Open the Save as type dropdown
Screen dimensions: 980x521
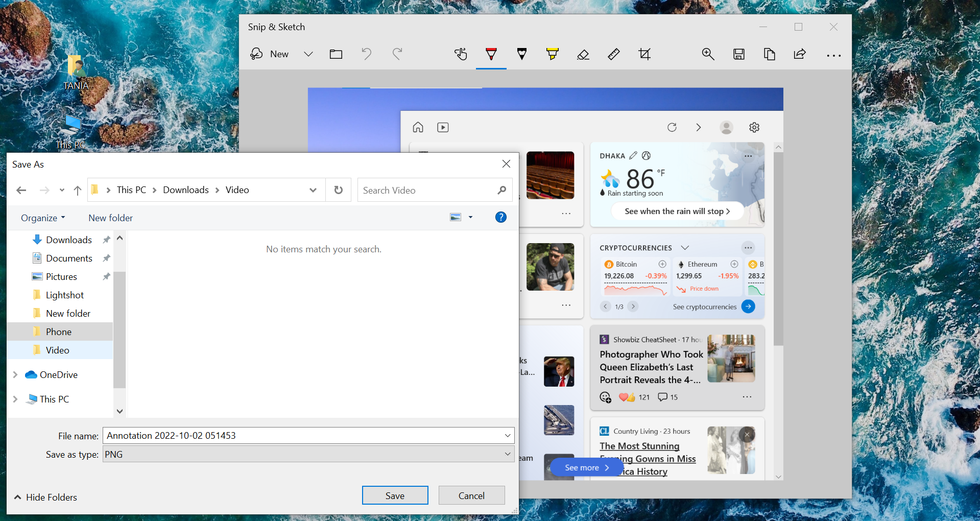pyautogui.click(x=308, y=455)
